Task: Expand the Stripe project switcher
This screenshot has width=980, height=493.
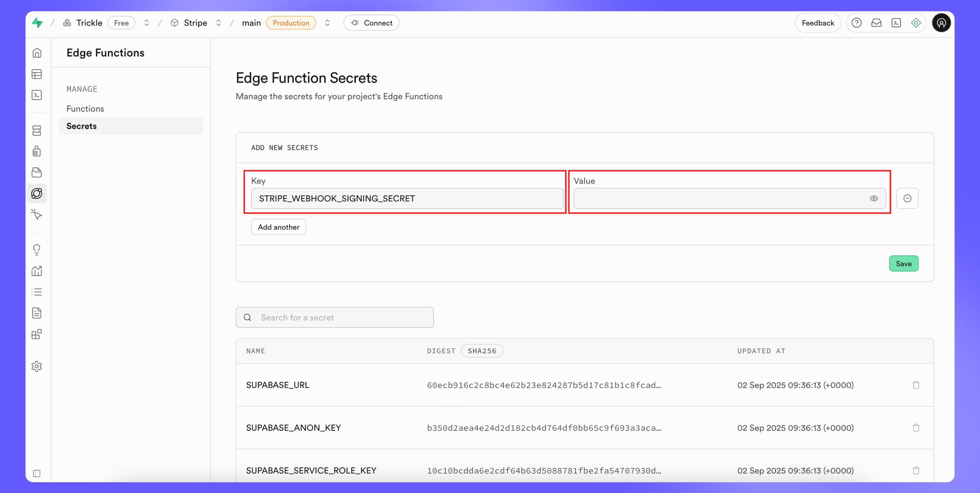Action: [x=218, y=23]
